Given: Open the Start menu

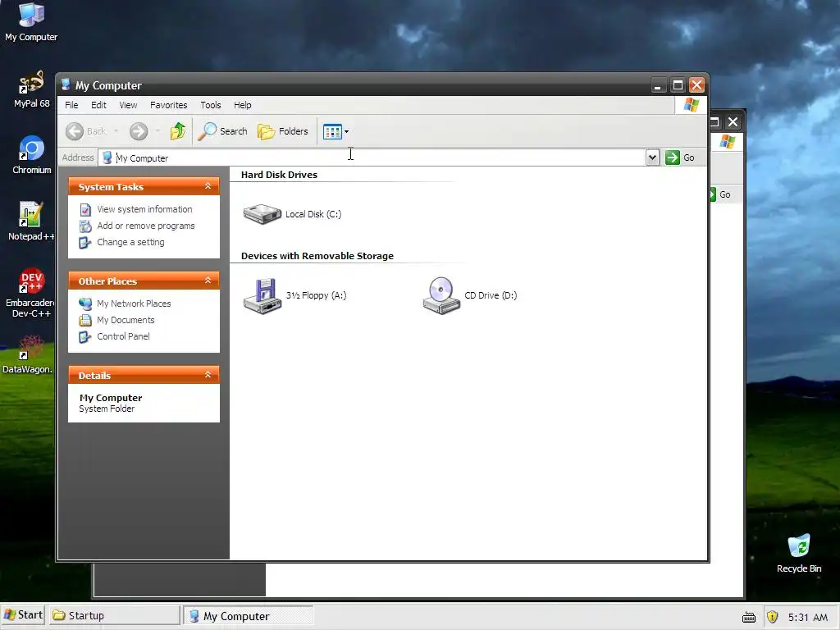Looking at the screenshot, I should pos(23,615).
